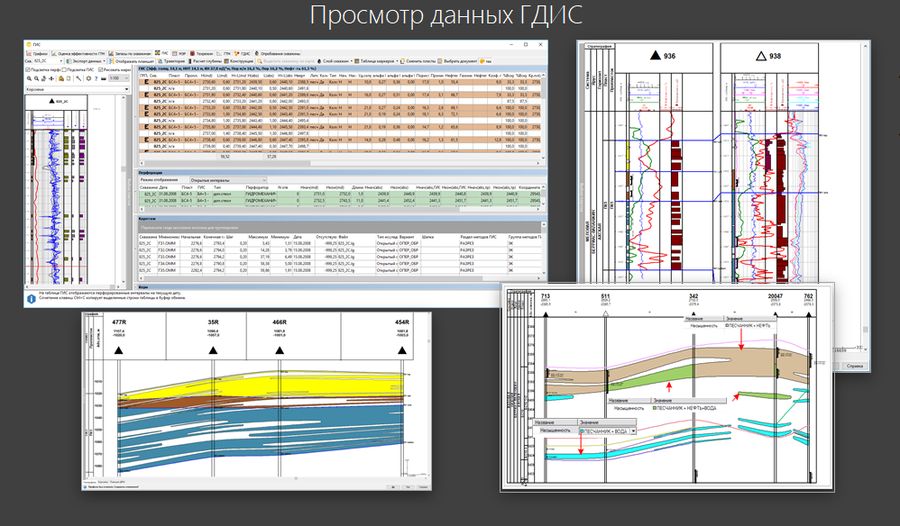Viewport: 900px width, 526px height.
Task: Click the Каротаж section header
Action: (341, 219)
